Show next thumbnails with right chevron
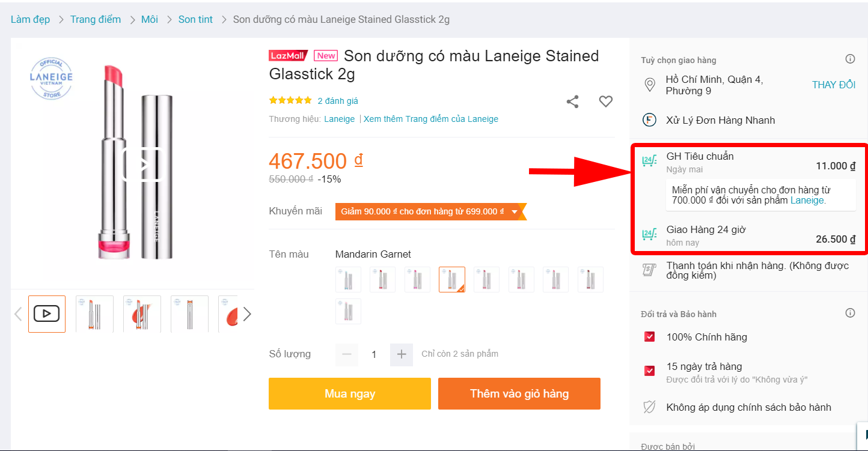The width and height of the screenshot is (868, 451). click(246, 314)
